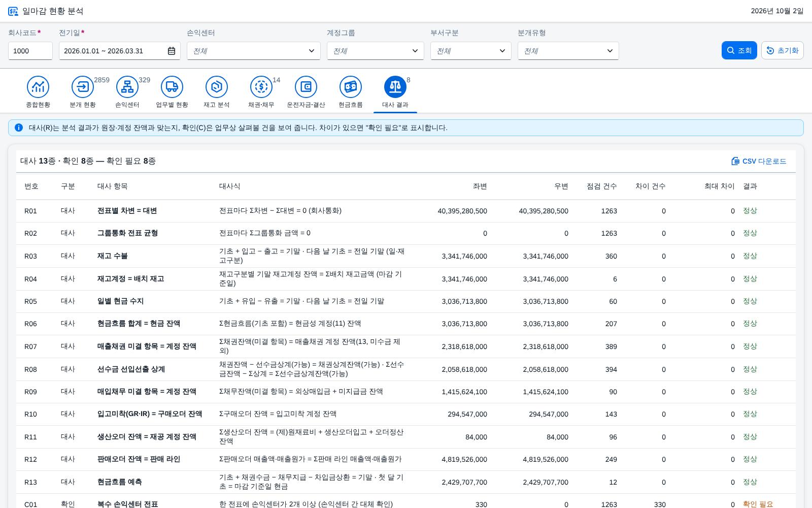Open the 운전자금·결산 wallet icon
Image resolution: width=812 pixels, height=508 pixels.
pos(306,87)
